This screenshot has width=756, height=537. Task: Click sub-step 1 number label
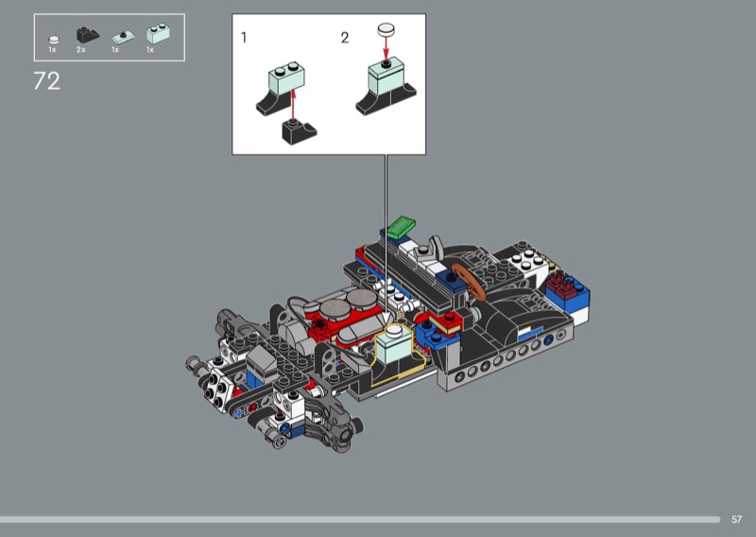[x=245, y=38]
